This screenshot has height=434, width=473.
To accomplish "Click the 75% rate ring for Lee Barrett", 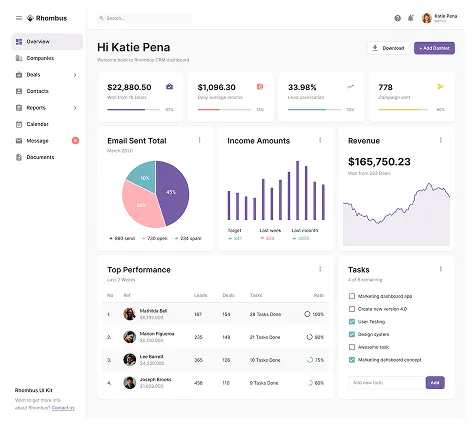I will click(x=310, y=360).
